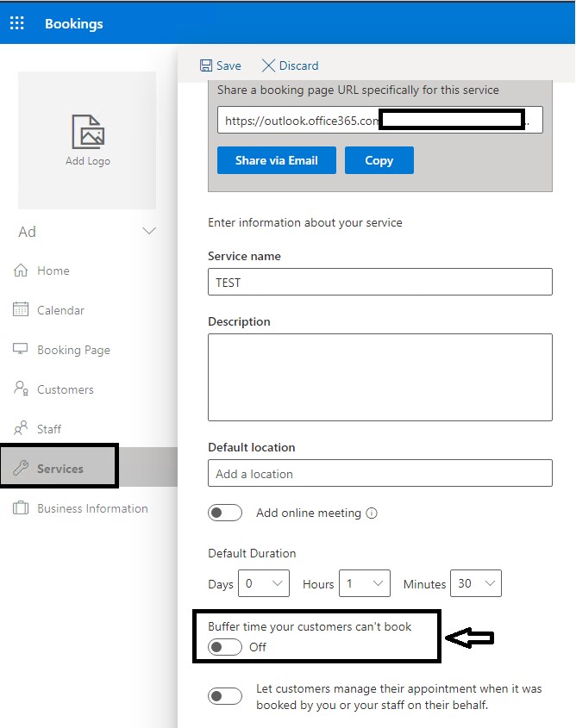The image size is (576, 728).
Task: Click the Share via Email button
Action: click(x=277, y=160)
